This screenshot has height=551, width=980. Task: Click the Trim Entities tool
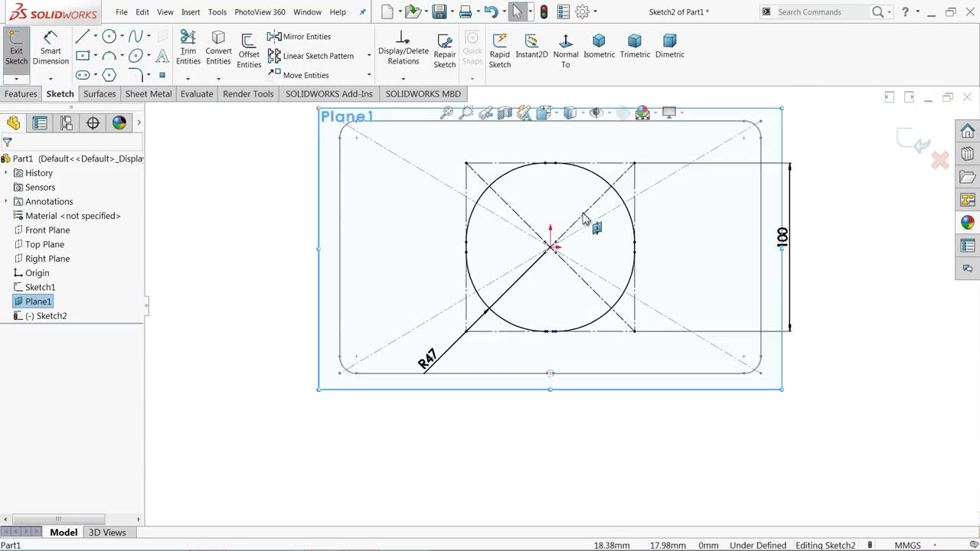(x=188, y=49)
